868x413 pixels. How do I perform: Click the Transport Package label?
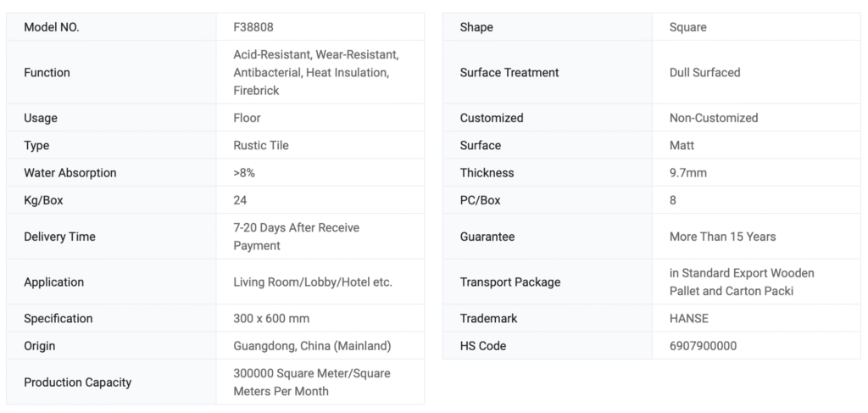click(510, 282)
